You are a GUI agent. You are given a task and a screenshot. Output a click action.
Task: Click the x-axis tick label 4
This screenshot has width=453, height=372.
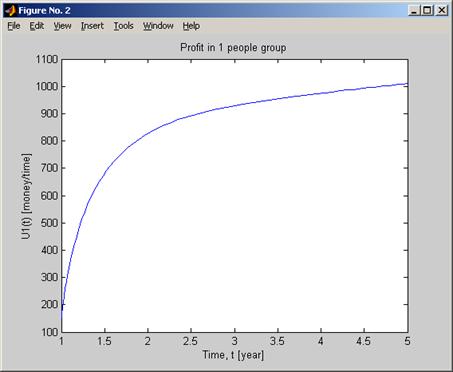tap(321, 341)
